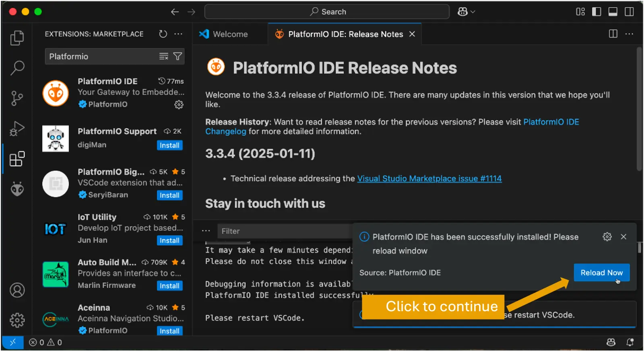Select the PlatformIO IDE extension logo
The width and height of the screenshot is (644, 351).
56,93
